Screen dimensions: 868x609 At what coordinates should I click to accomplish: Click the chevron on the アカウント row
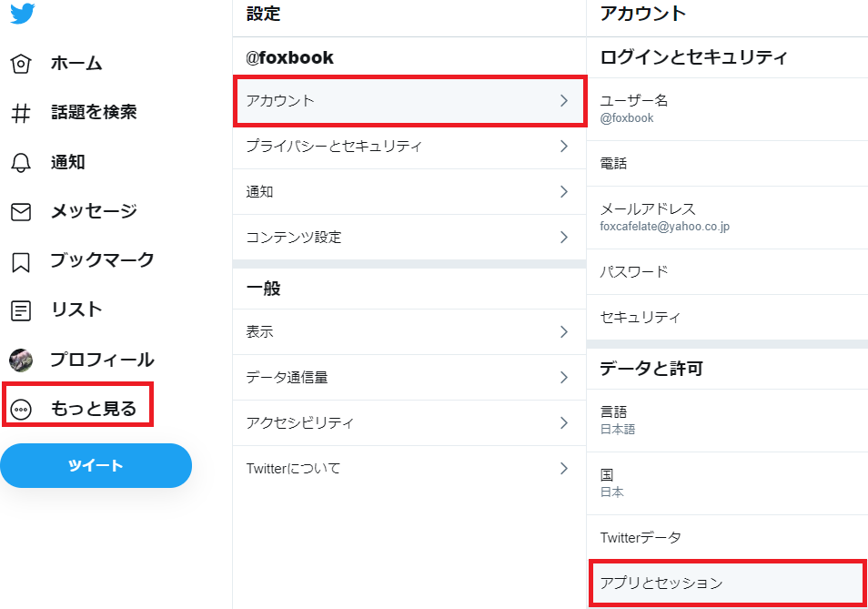tap(564, 101)
